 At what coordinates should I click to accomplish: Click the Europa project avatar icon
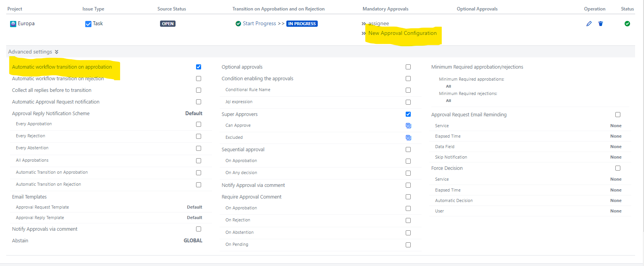click(x=13, y=24)
